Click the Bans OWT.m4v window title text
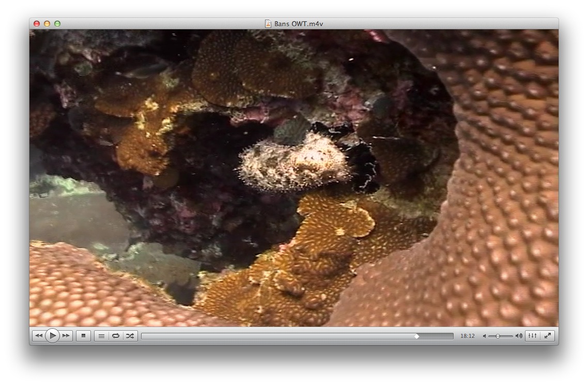 click(299, 24)
